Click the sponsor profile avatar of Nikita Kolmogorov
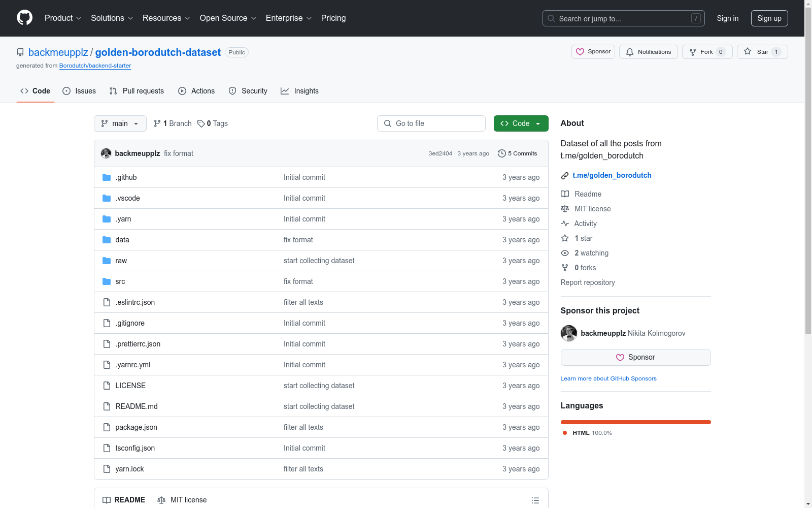This screenshot has width=812, height=508. [x=569, y=333]
